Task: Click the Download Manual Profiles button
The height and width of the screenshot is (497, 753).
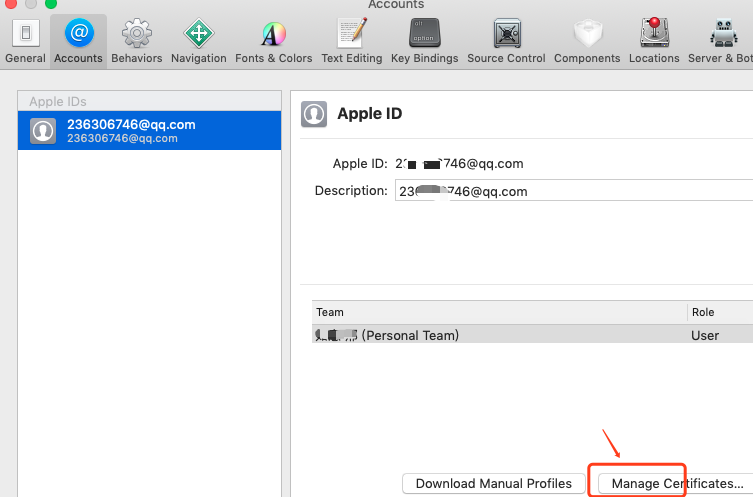Action: [x=494, y=483]
